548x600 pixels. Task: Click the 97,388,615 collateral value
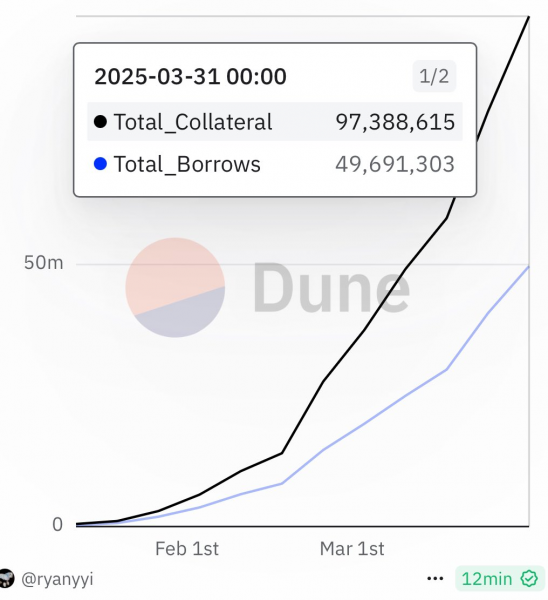click(395, 122)
